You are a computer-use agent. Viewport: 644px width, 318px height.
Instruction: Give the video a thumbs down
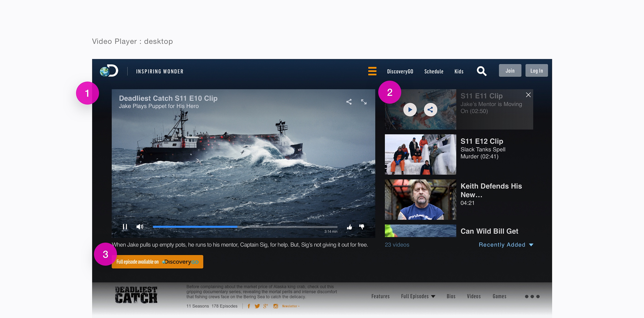point(362,227)
